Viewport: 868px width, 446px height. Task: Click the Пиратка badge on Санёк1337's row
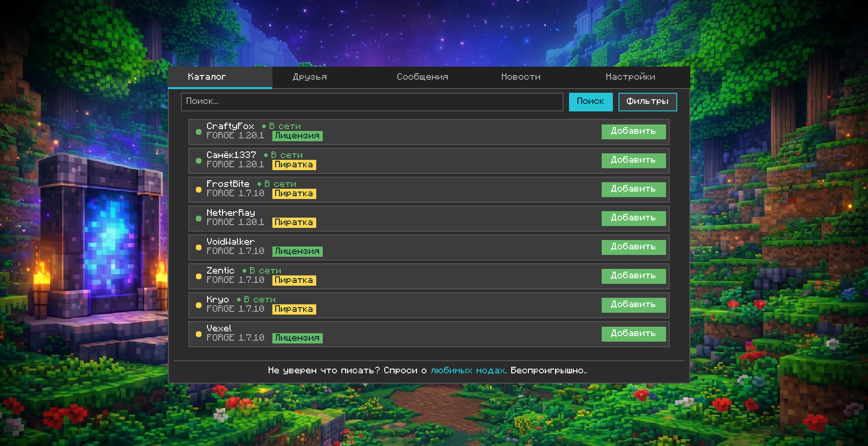tap(294, 165)
